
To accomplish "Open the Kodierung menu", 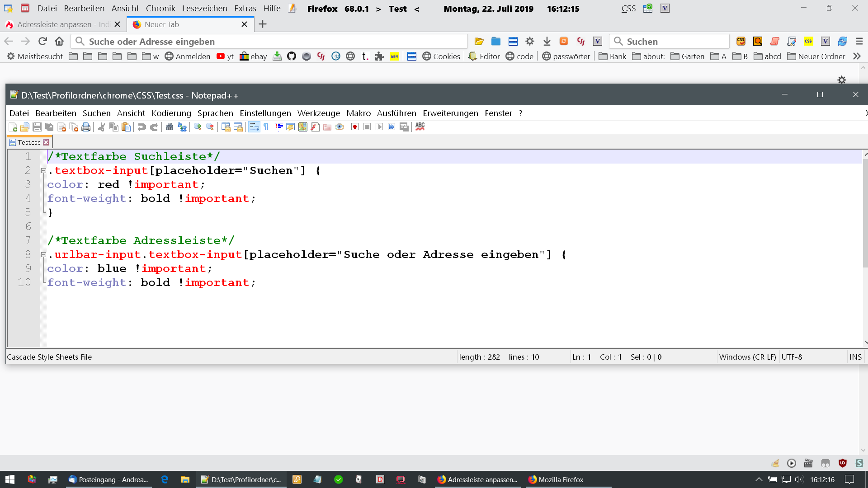I will 171,113.
